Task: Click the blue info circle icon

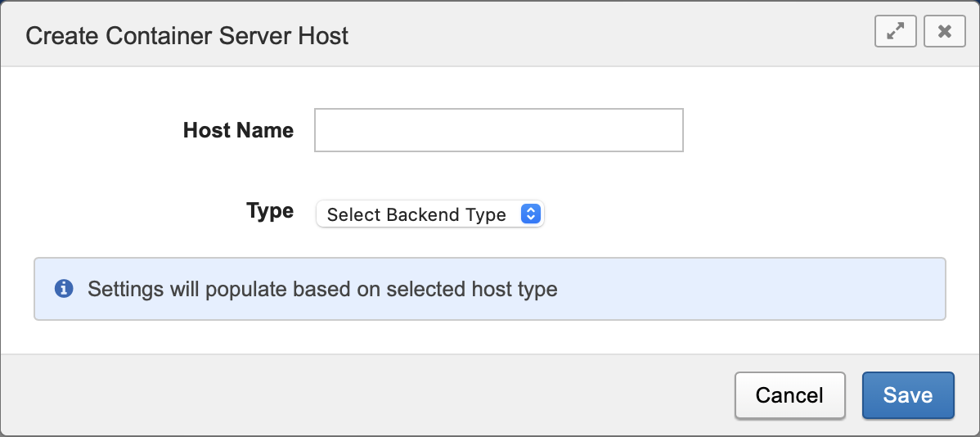Action: (63, 289)
